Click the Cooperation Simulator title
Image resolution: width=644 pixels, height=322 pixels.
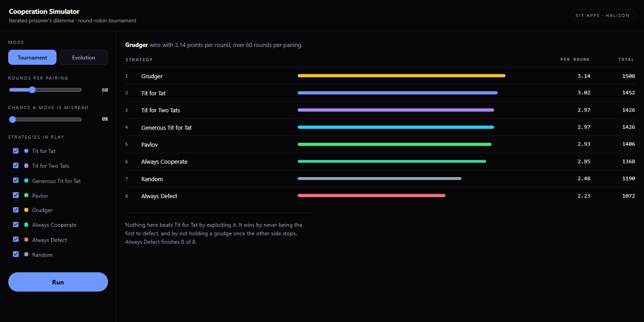[44, 12]
